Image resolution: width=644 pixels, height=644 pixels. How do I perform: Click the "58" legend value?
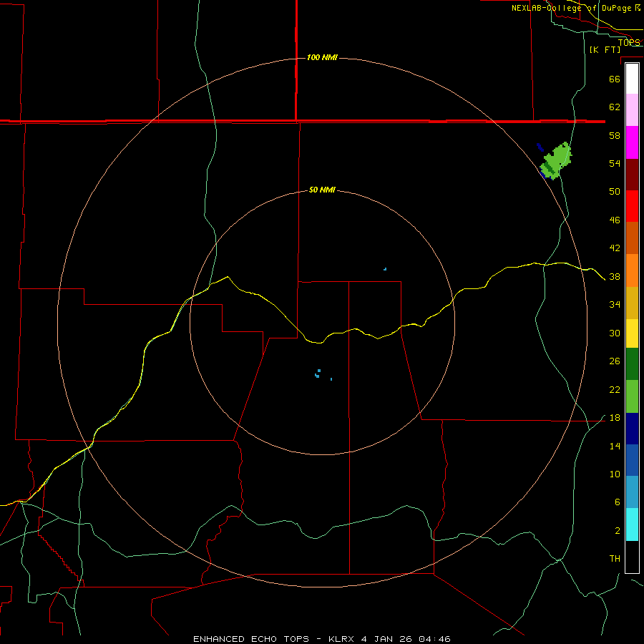pos(615,135)
